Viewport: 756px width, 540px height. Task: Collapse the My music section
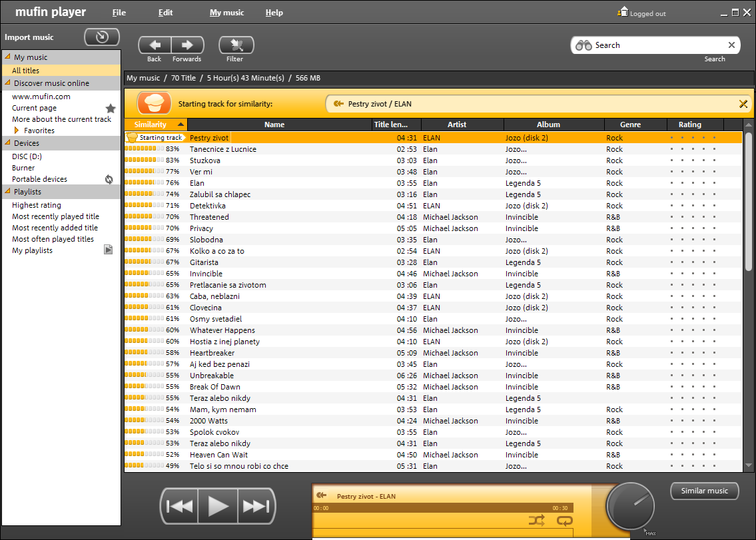point(7,57)
